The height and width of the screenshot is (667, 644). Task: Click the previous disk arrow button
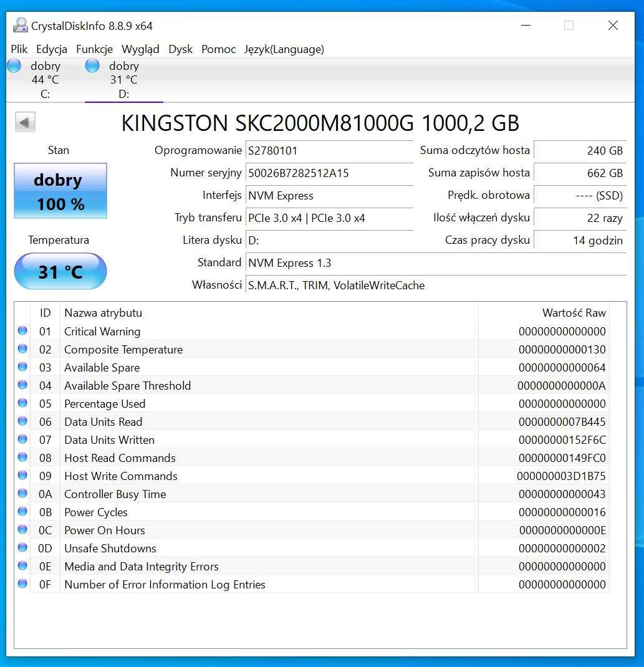(x=25, y=122)
